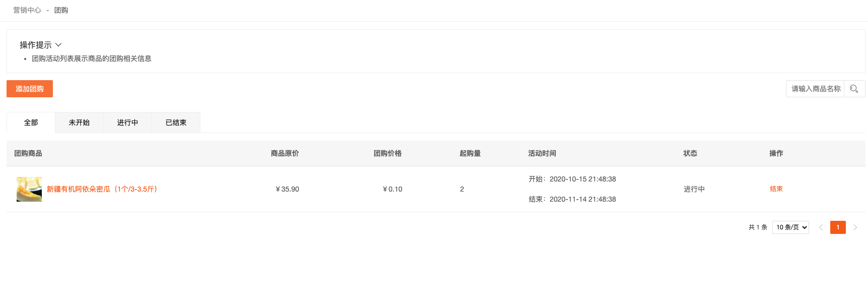
Task: Show the 已结束 tab
Action: point(176,123)
